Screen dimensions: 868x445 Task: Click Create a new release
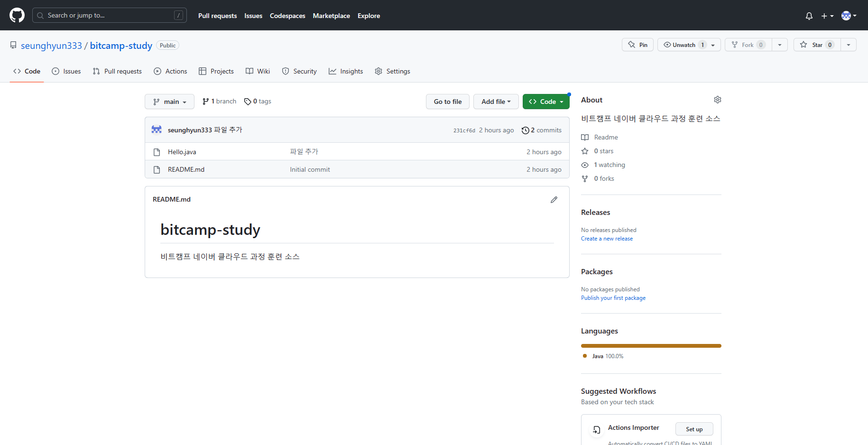[x=607, y=239]
